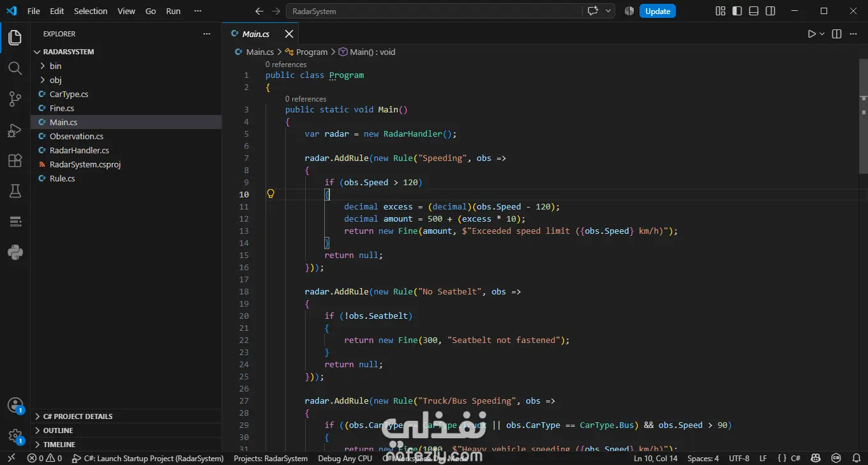
Task: Click the icon beside the Update button
Action: 629,11
